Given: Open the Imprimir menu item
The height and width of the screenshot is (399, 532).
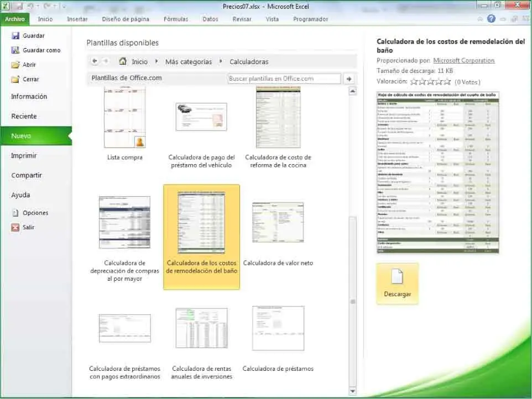Looking at the screenshot, I should [x=24, y=156].
